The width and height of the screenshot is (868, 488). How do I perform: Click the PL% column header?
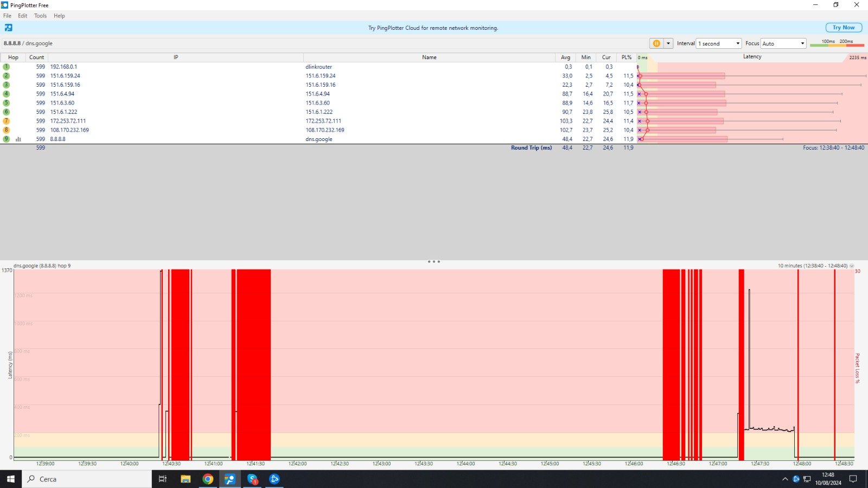[x=627, y=57]
